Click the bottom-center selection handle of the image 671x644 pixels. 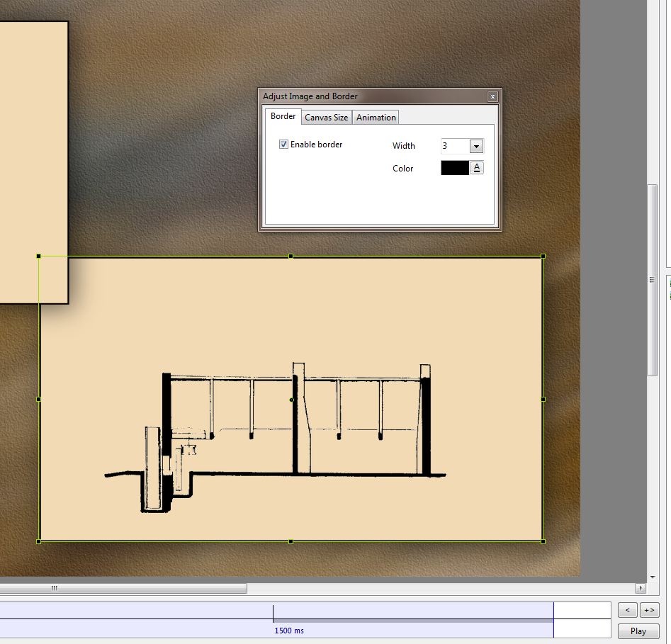point(291,541)
